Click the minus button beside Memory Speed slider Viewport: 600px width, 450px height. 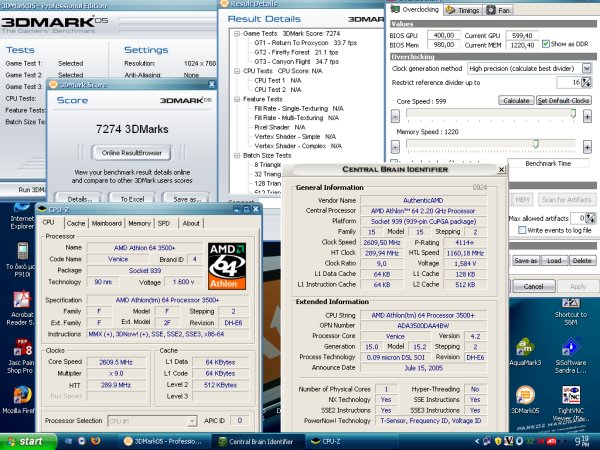(395, 147)
